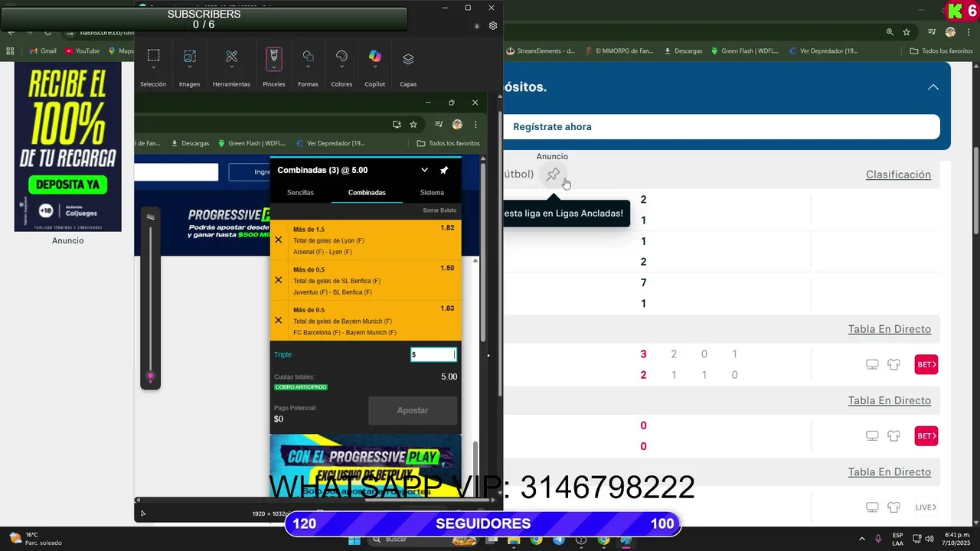Expand the Colores dropdown arrow
Image resolution: width=980 pixels, height=551 pixels.
[x=341, y=68]
